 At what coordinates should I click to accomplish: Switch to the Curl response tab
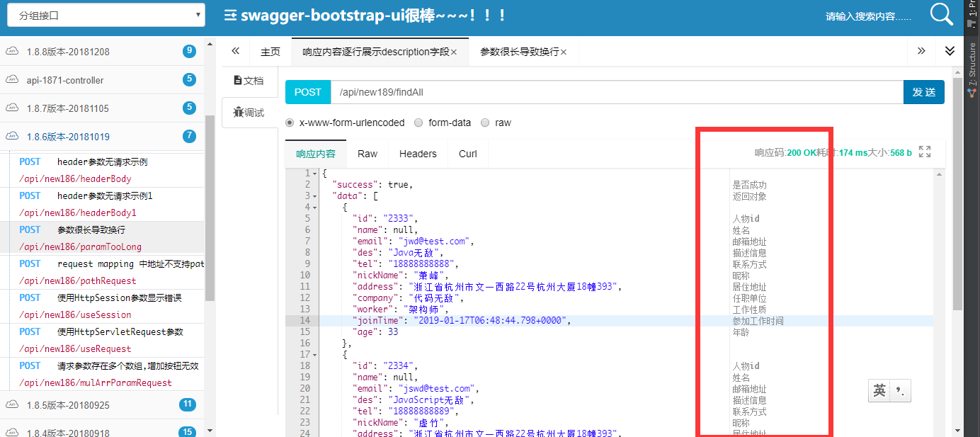467,154
